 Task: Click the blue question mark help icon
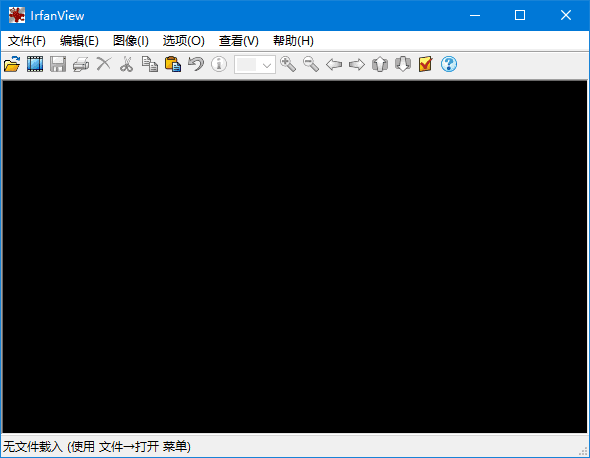449,64
